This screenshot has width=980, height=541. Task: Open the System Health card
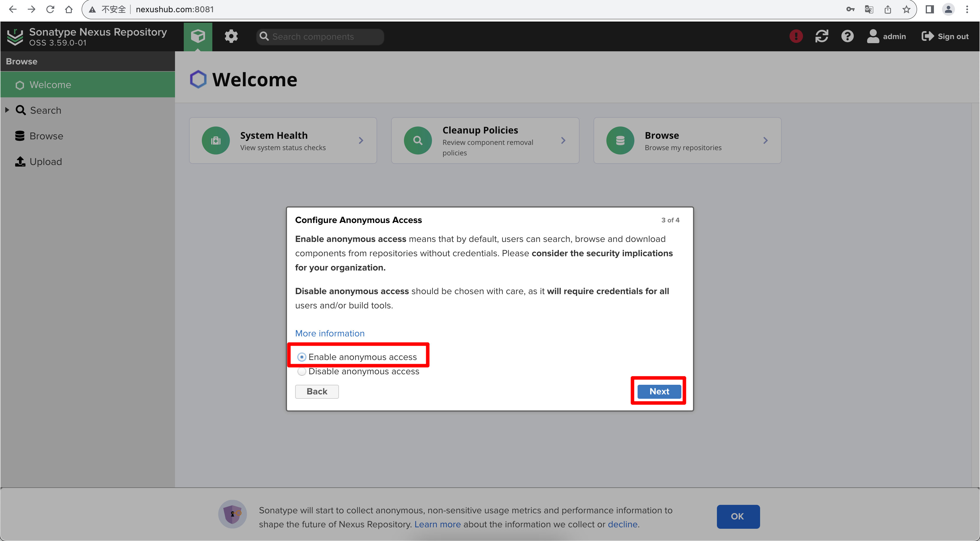coord(283,140)
